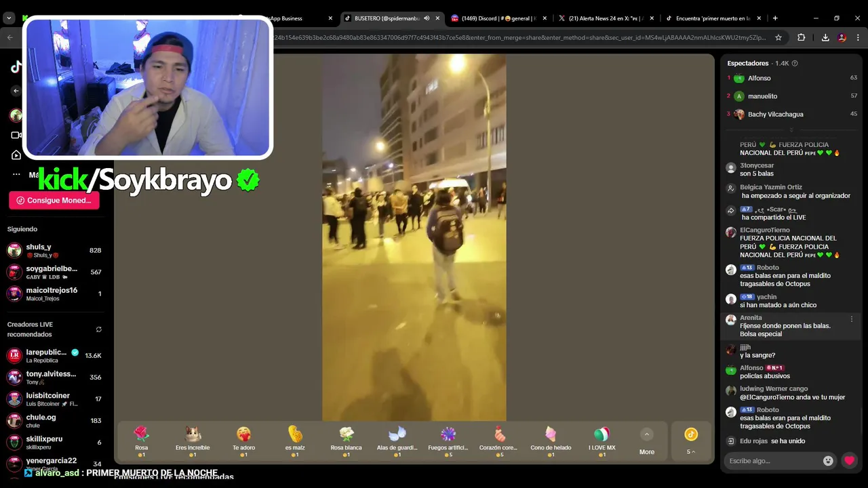This screenshot has width=868, height=488.
Task: Send the Fuegos artifici... gift
Action: 448,441
